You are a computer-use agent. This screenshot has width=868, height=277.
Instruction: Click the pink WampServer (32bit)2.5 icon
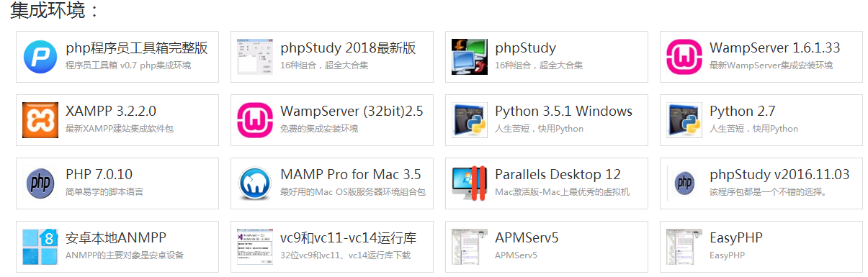255,120
